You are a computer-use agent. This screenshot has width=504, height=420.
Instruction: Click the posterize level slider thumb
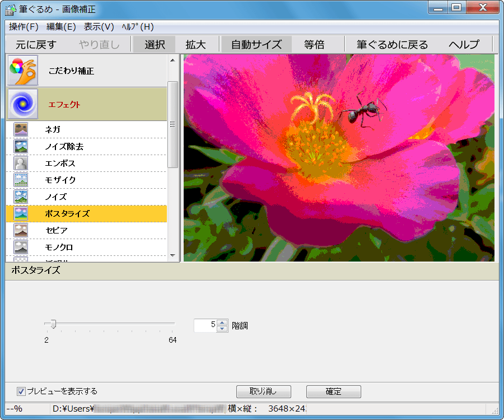53,324
